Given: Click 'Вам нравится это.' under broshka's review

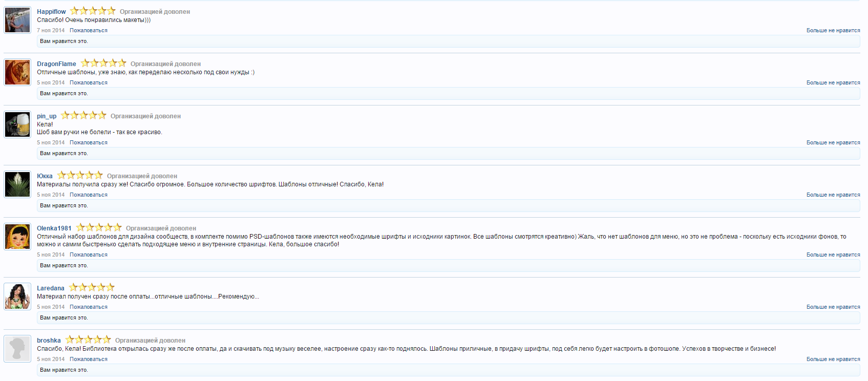Looking at the screenshot, I should coord(64,370).
